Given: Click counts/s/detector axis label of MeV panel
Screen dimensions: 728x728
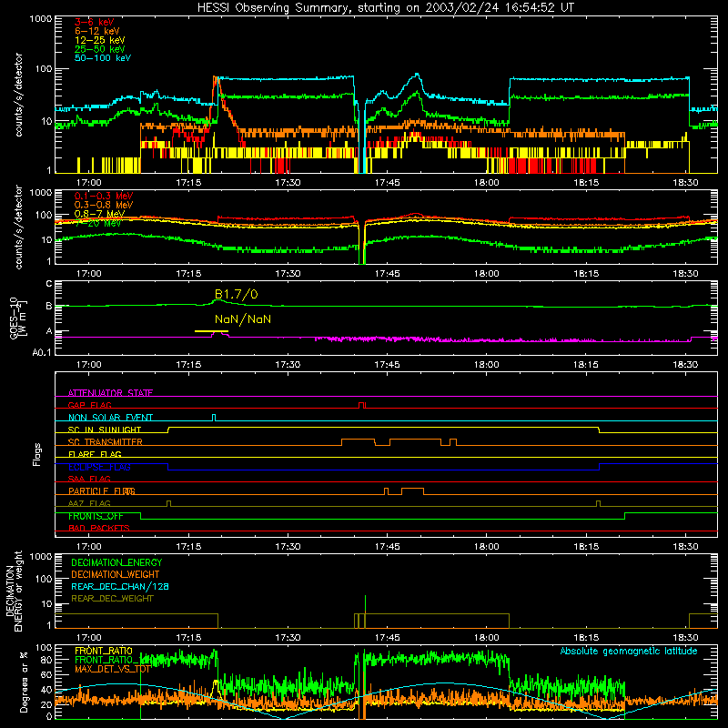Looking at the screenshot, I should [18, 227].
